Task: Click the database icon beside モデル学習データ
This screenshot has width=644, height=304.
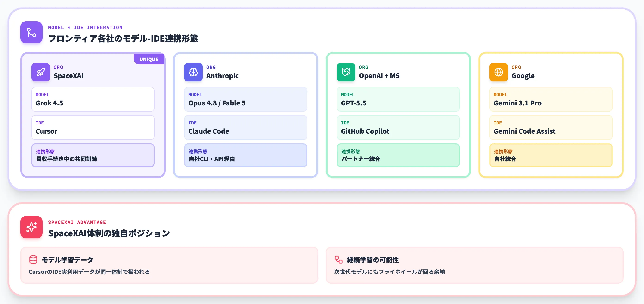Action: (x=33, y=260)
